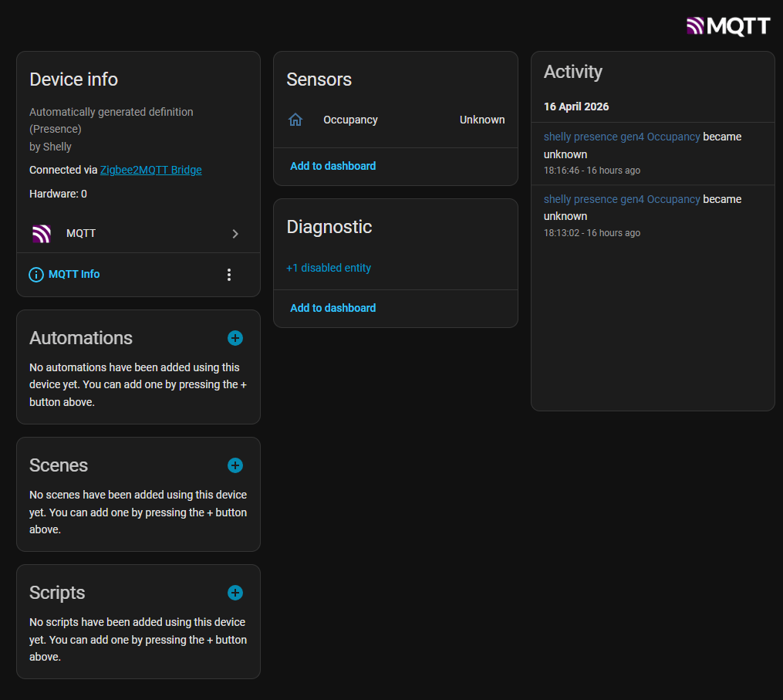783x700 pixels.
Task: Add a scene with the plus icon
Action: (235, 465)
